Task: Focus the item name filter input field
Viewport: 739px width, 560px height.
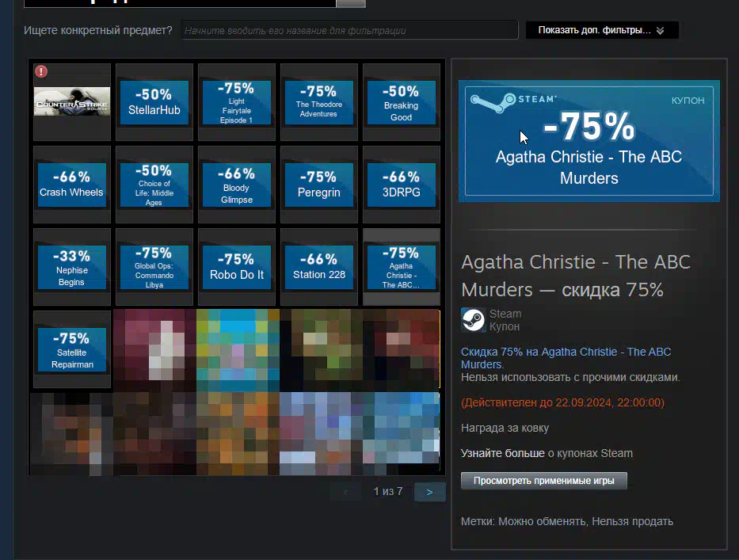Action: 349,30
